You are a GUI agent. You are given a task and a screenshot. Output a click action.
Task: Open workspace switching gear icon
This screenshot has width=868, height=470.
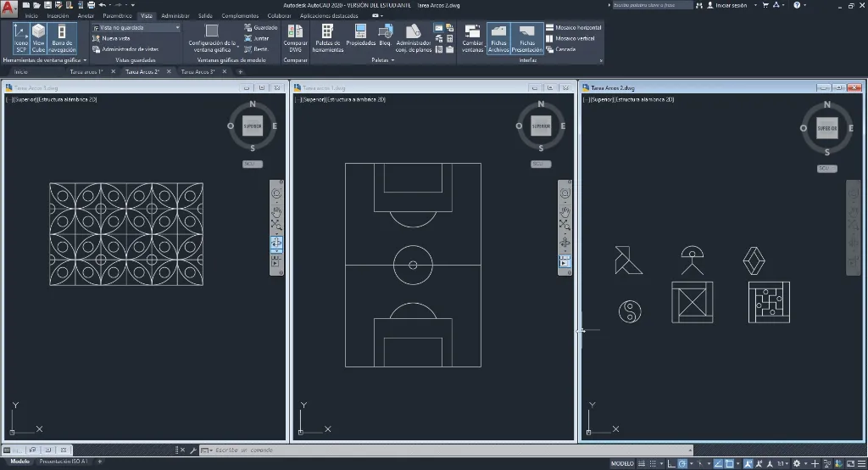797,463
